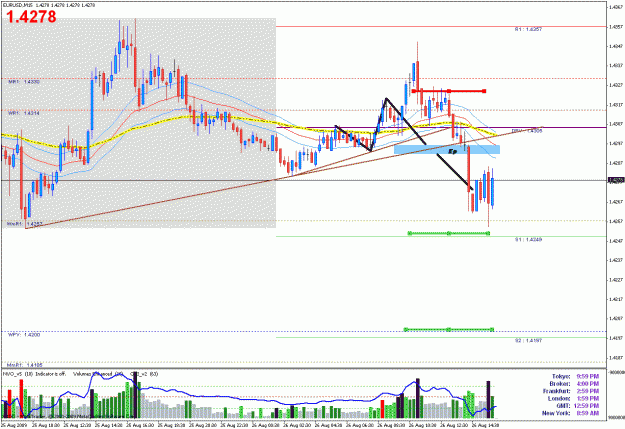This screenshot has height=429, width=625.
Task: Click the Tokyo 9:59 PM clock entry
Action: point(575,376)
